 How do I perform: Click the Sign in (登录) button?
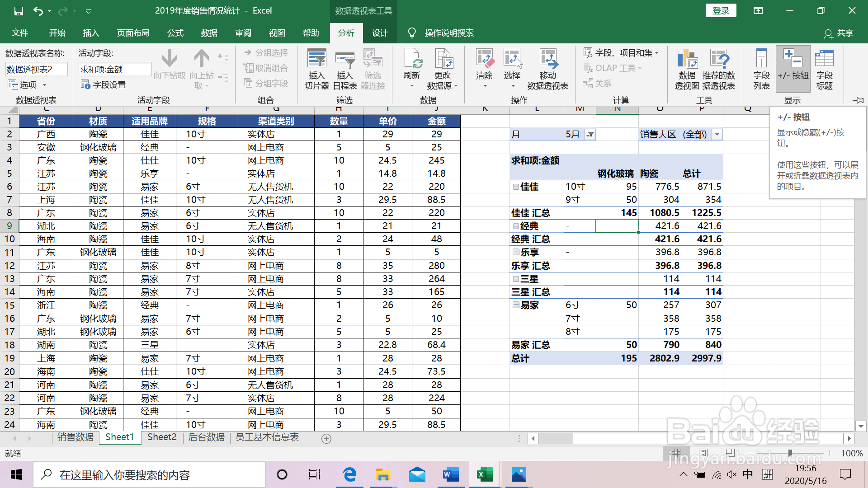point(721,11)
